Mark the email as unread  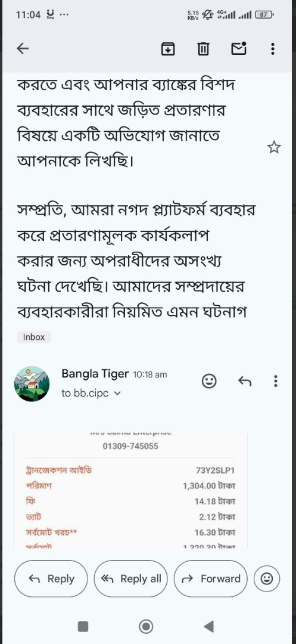239,48
